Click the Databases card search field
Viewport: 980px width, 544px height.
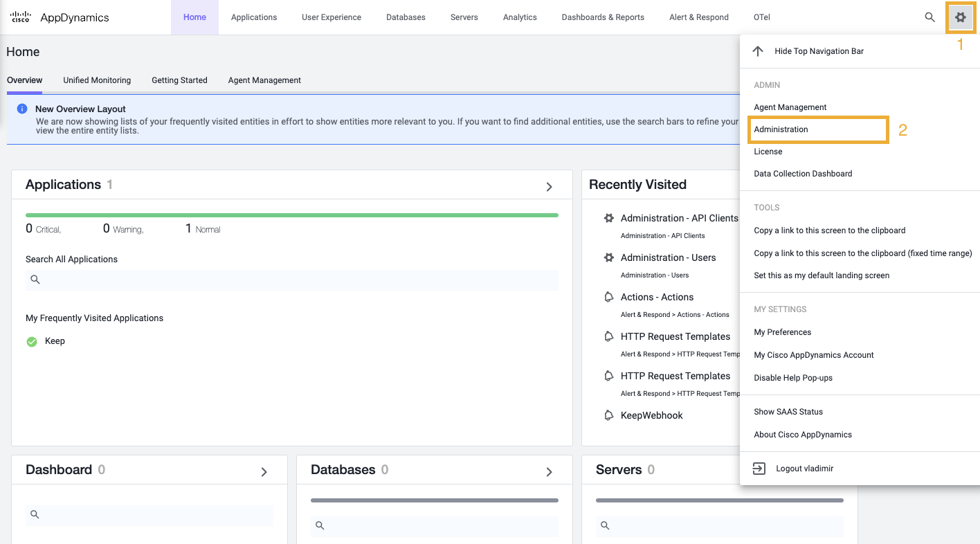click(435, 525)
